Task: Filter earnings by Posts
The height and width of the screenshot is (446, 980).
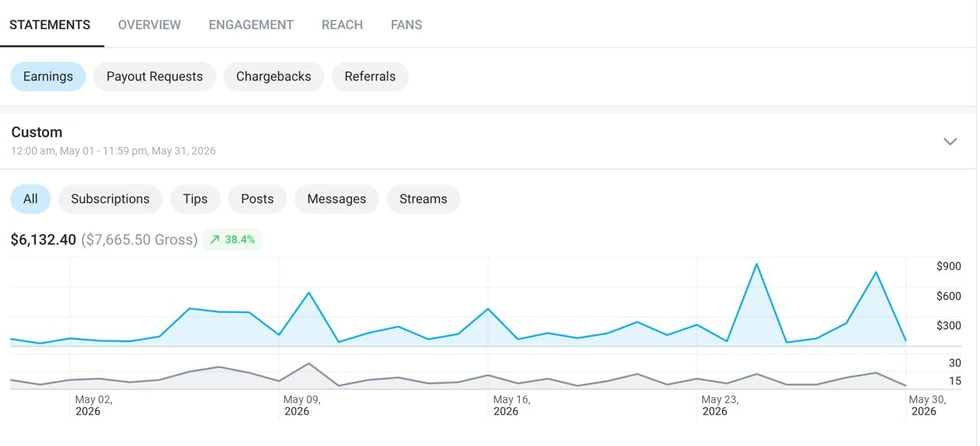Action: click(x=257, y=199)
